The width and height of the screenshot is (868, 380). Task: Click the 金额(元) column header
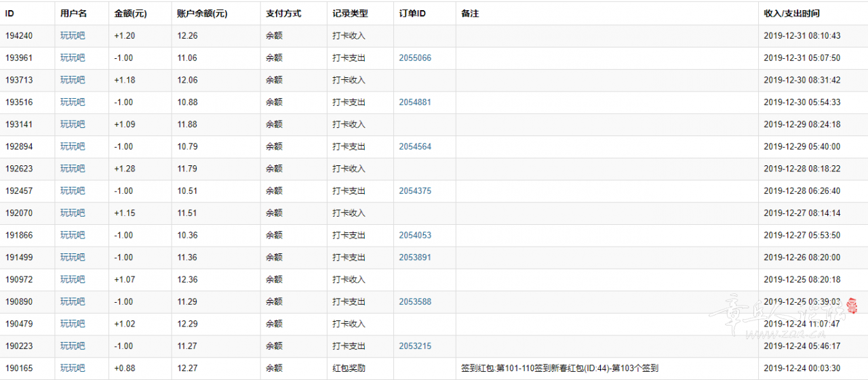coord(130,14)
